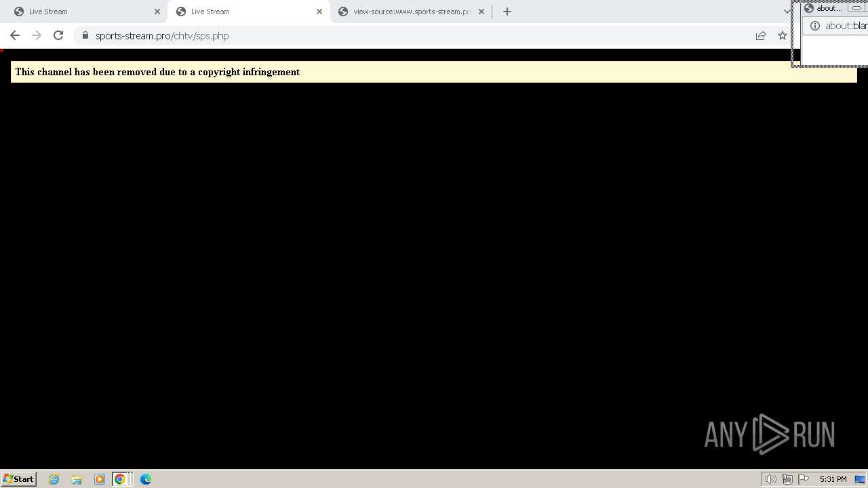This screenshot has width=868, height=488.
Task: Go back to the previous page
Action: click(15, 35)
